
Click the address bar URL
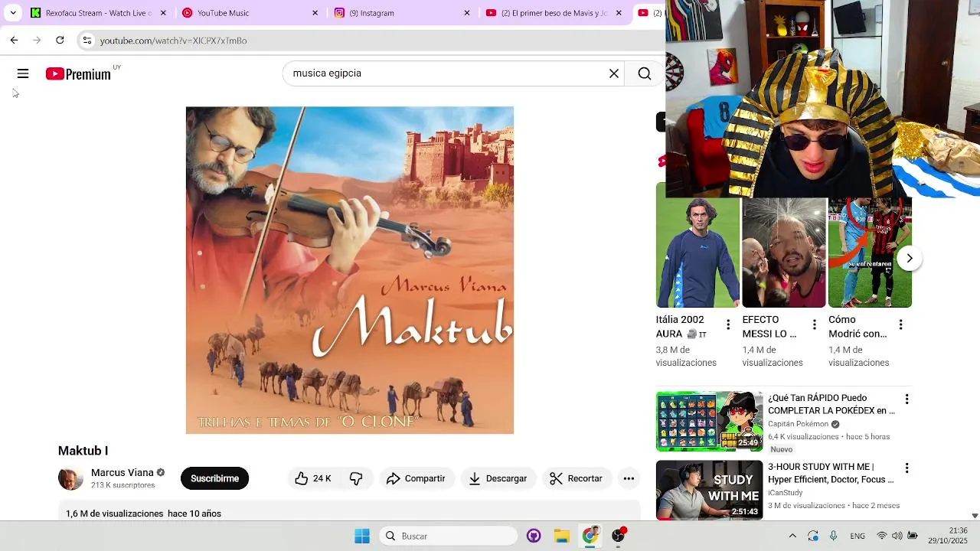coord(173,41)
